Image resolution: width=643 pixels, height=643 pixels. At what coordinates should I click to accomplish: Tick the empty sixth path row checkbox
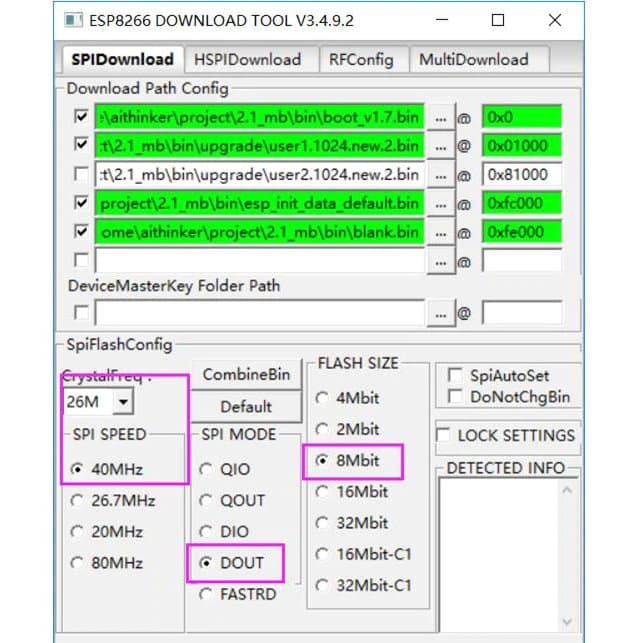point(81,260)
